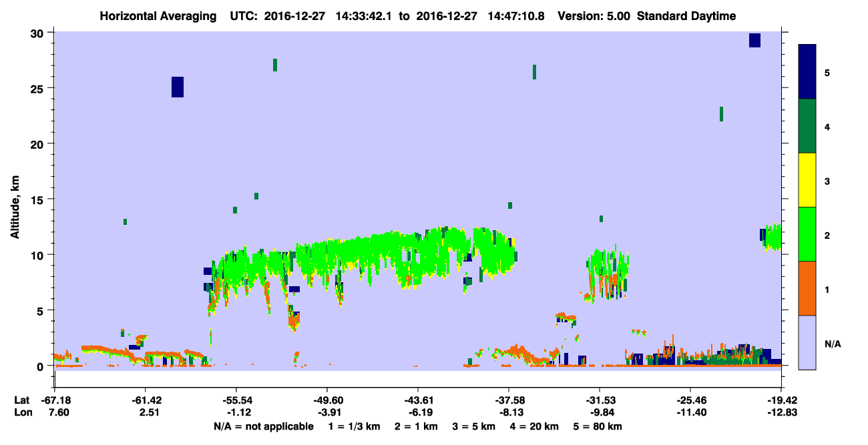Click latitude value -55.54
868x445 pixels.
click(x=236, y=400)
